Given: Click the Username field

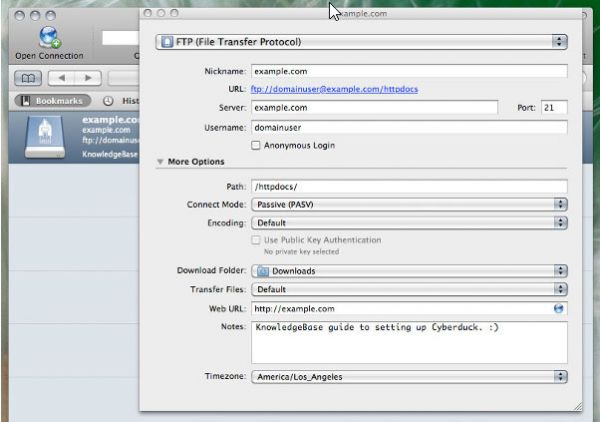Looking at the screenshot, I should (x=409, y=127).
